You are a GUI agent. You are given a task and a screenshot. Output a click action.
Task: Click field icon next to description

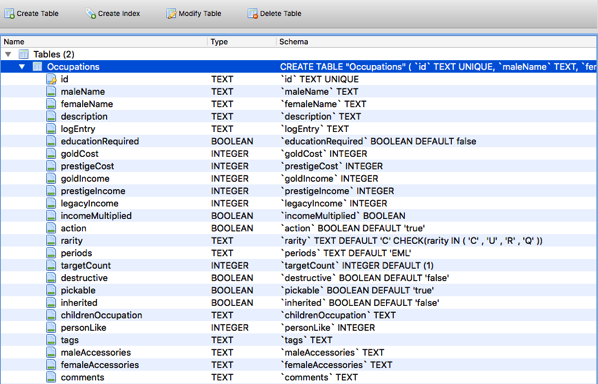tap(51, 116)
